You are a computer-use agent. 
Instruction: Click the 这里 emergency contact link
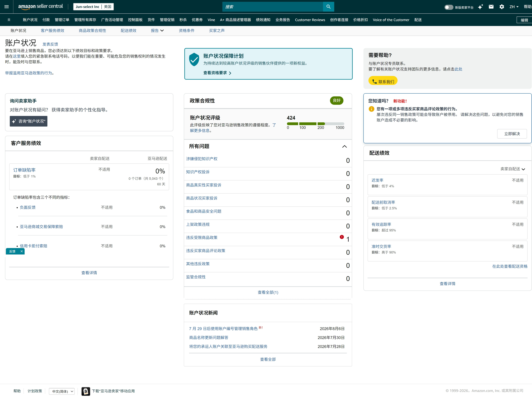click(17, 56)
